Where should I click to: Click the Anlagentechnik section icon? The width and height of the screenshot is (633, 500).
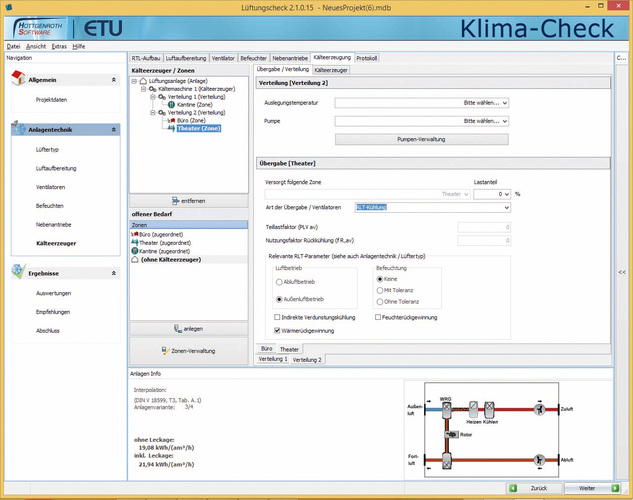[18, 129]
